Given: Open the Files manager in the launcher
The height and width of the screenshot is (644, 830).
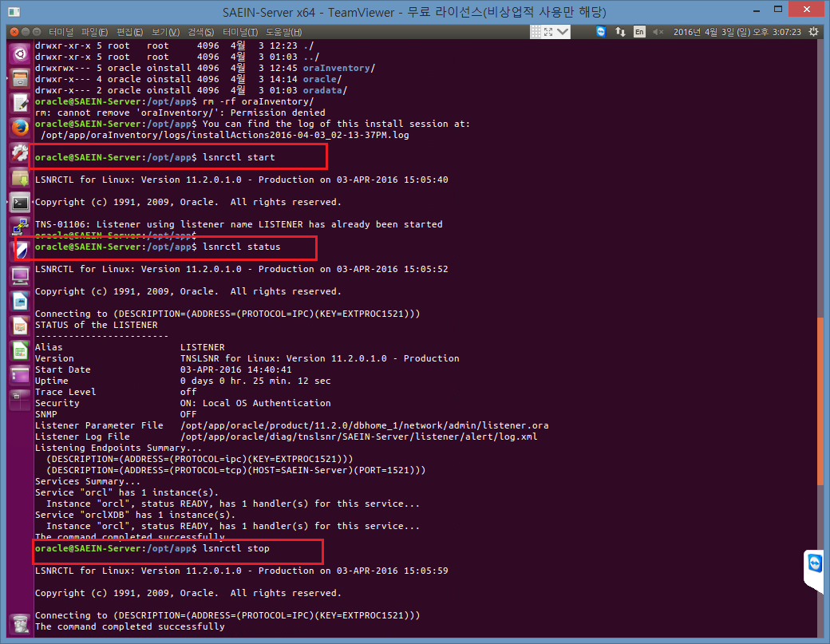Looking at the screenshot, I should [x=20, y=78].
